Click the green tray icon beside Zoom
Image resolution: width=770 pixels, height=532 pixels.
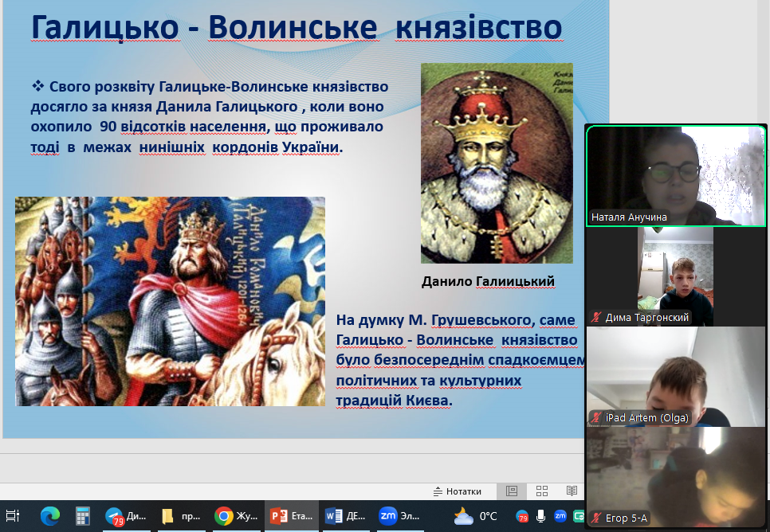(x=579, y=516)
